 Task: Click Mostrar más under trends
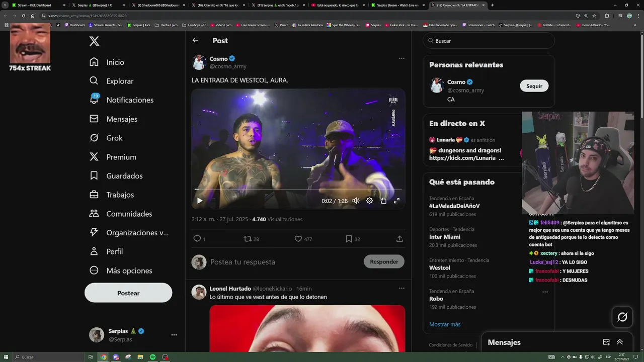pos(445,324)
